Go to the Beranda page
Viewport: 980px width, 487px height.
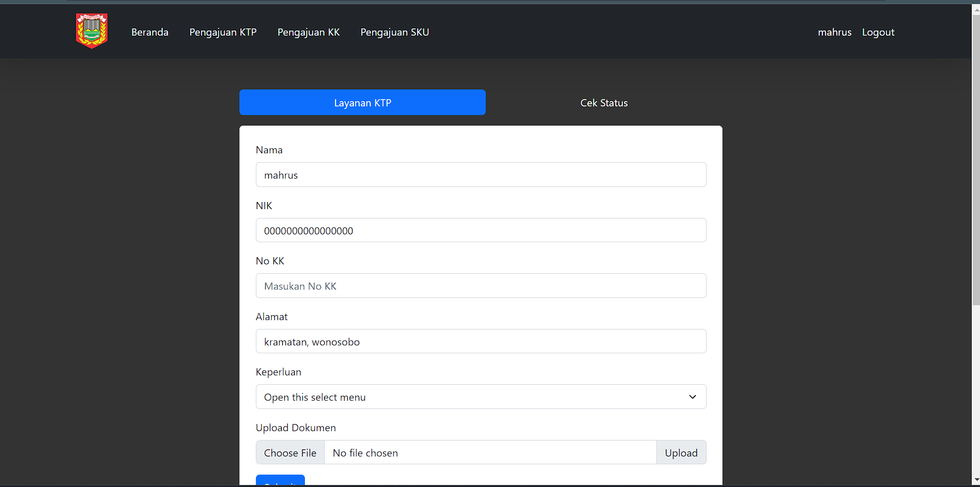[x=150, y=32]
